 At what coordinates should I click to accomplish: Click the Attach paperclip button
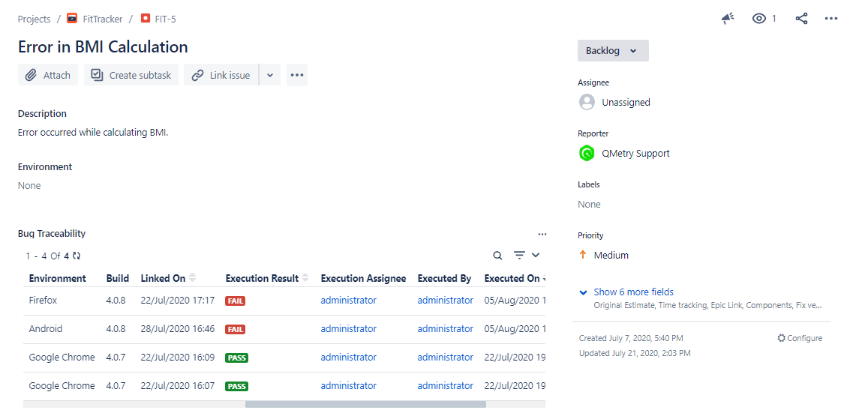click(x=48, y=75)
